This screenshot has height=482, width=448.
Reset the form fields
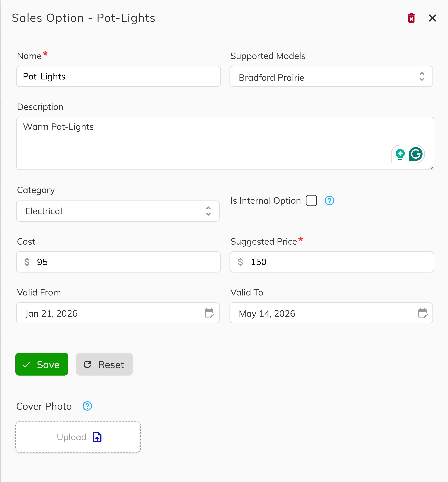104,364
